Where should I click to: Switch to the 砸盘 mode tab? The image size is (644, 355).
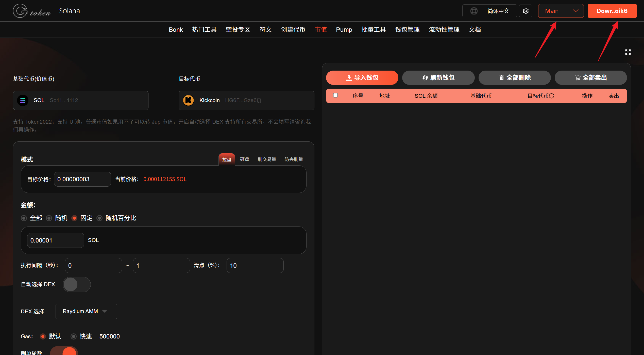pyautogui.click(x=244, y=159)
